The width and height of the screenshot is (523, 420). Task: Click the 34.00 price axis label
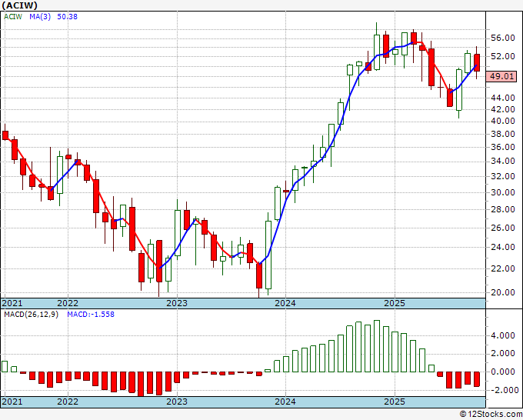point(503,161)
